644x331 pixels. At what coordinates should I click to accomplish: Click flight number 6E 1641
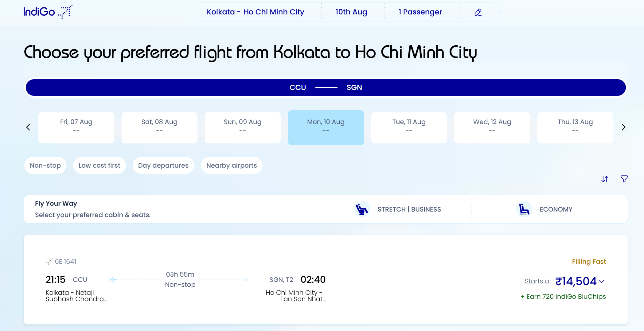pos(65,262)
